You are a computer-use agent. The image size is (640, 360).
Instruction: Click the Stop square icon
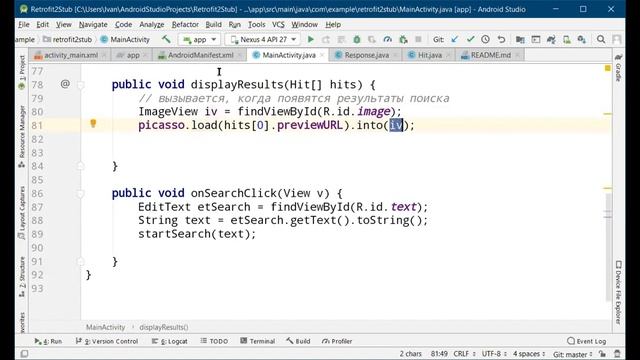click(418, 40)
